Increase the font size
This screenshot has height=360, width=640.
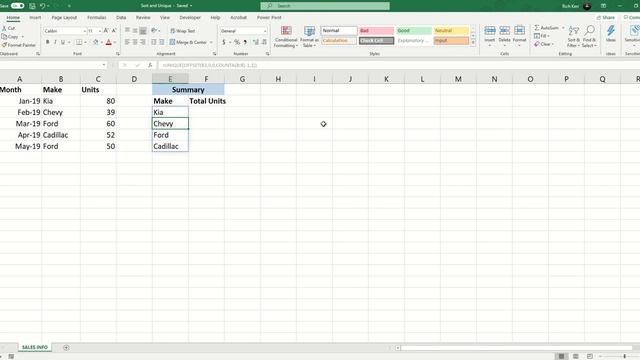pyautogui.click(x=106, y=31)
